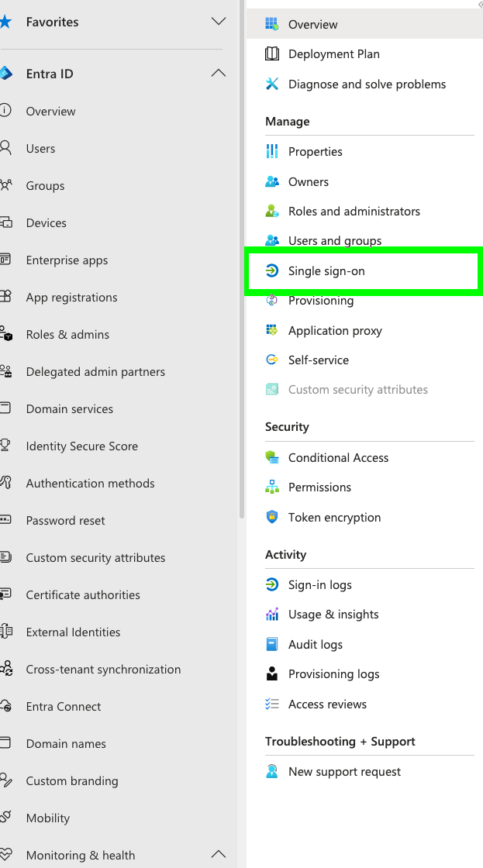Click Deployment Plan label
The width and height of the screenshot is (483, 868).
(x=334, y=53)
